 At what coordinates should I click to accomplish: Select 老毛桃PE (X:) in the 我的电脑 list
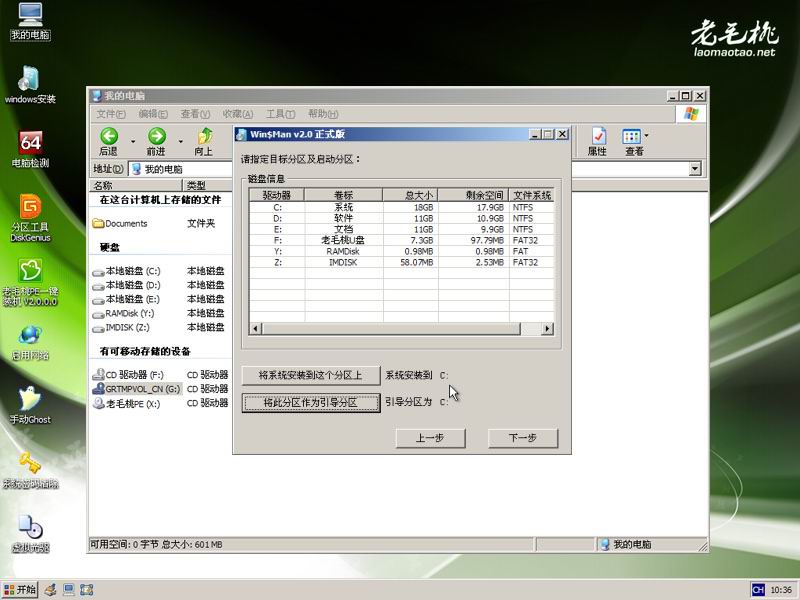point(127,404)
